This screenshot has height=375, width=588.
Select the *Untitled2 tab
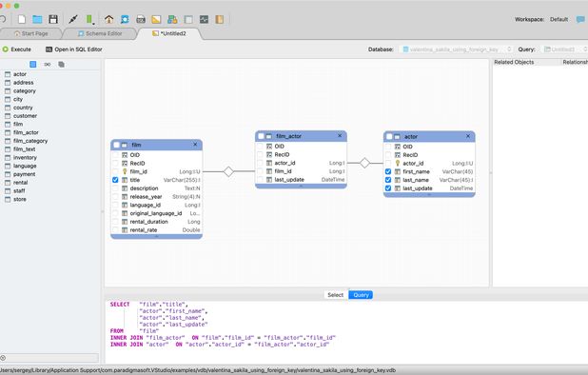(x=169, y=33)
